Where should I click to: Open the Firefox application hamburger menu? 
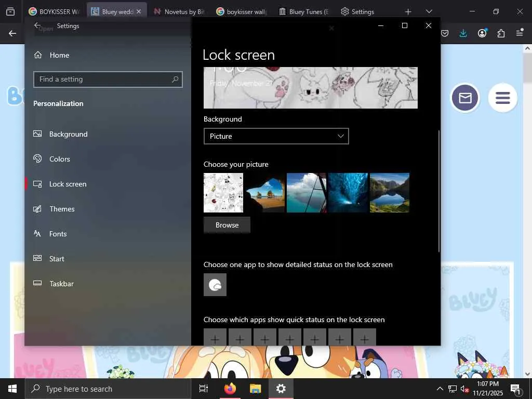(x=520, y=33)
